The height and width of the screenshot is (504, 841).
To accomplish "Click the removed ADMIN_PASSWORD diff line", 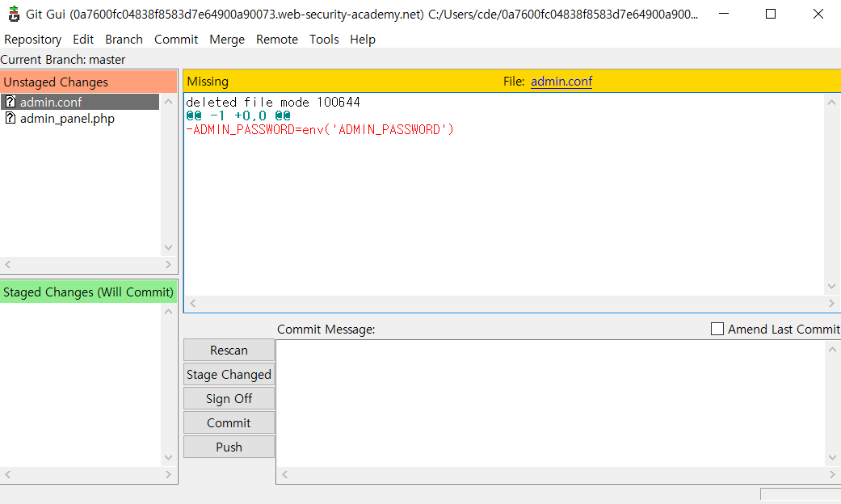I will coord(320,130).
